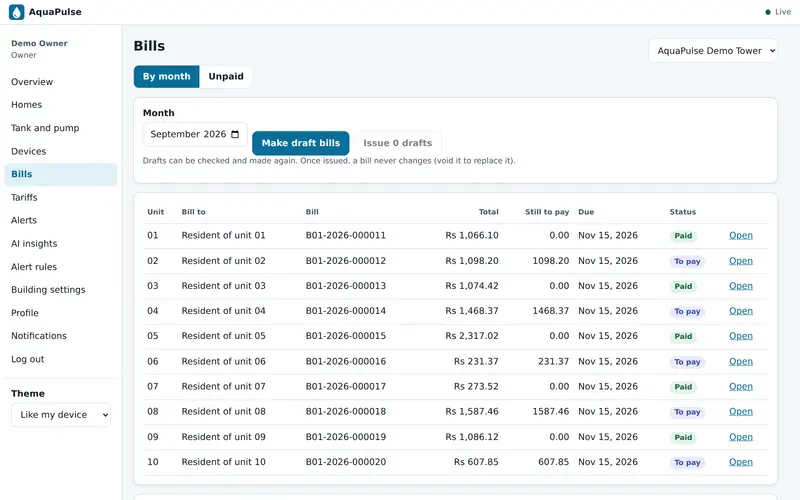Open bill B01-2026-000015 for unit 05
800x500 pixels.
740,336
